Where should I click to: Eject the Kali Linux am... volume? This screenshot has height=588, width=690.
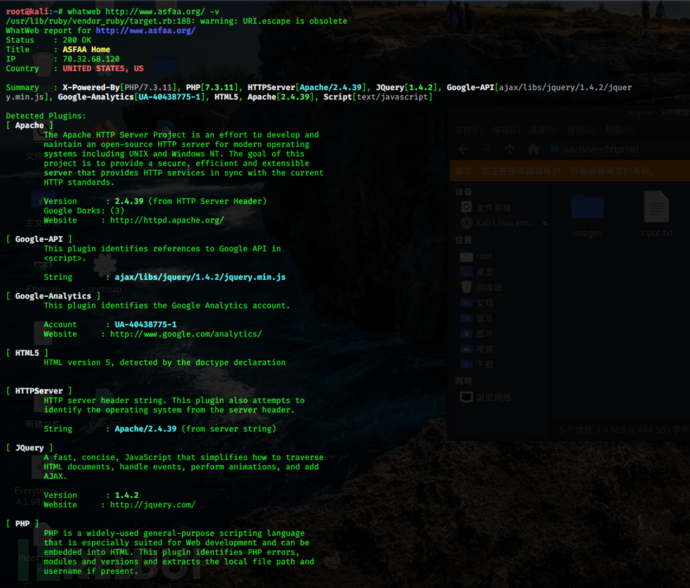click(x=545, y=223)
